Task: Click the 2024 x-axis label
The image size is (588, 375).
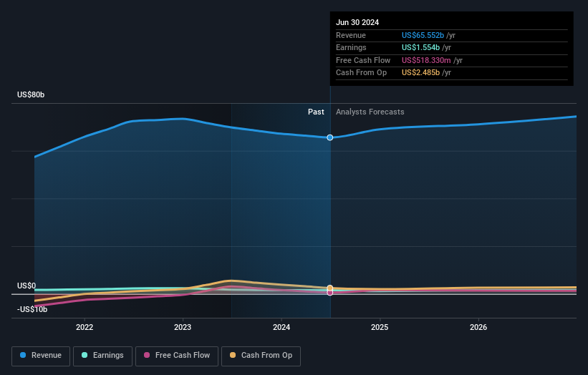Action: [281, 327]
